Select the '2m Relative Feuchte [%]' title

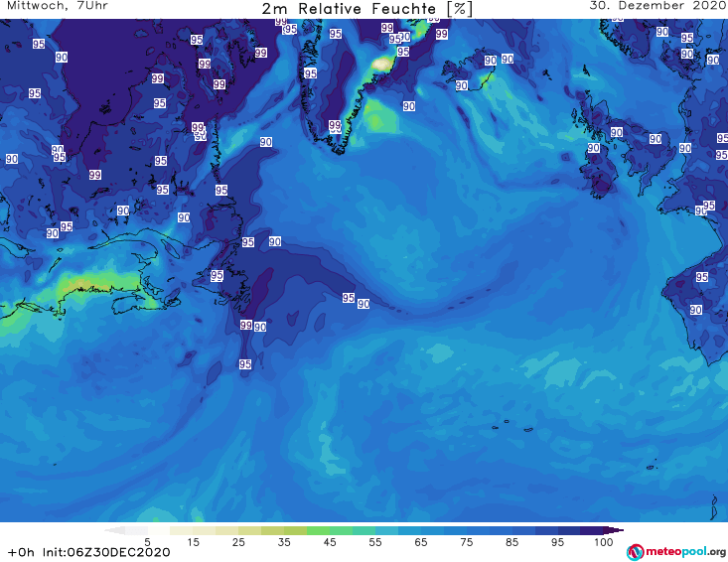point(366,9)
